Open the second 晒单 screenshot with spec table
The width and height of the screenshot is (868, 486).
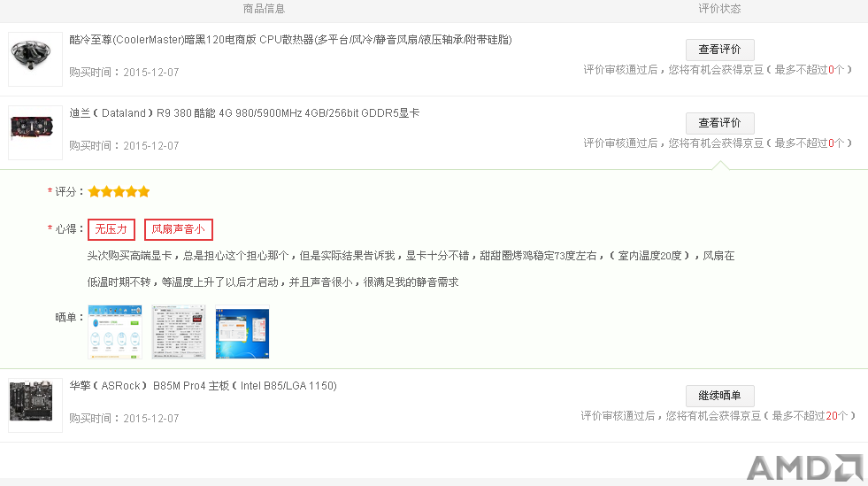[179, 332]
